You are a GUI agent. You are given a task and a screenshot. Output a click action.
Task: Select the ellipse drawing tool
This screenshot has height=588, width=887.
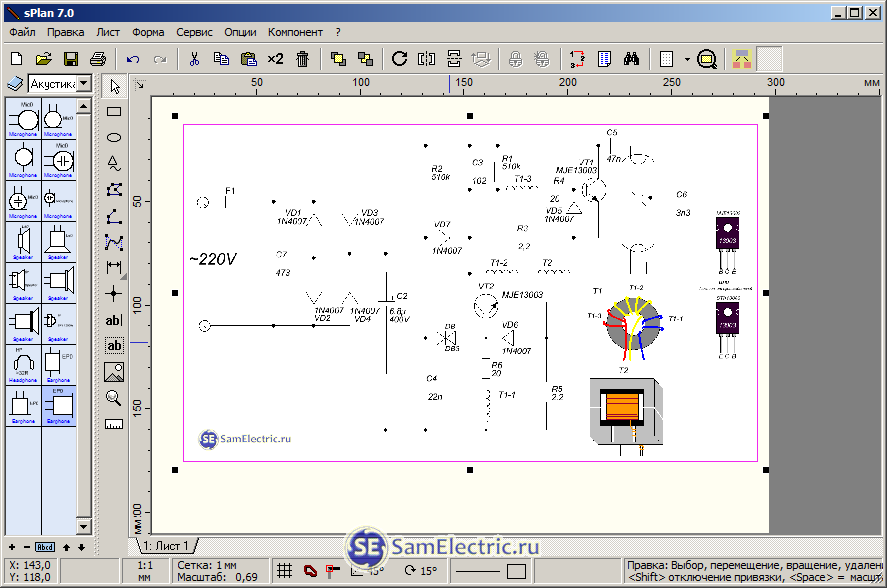point(114,137)
